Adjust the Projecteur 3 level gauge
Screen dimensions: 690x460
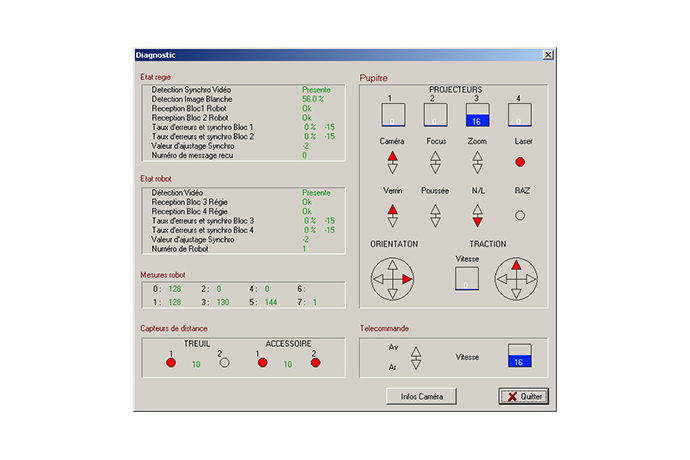coord(478,115)
